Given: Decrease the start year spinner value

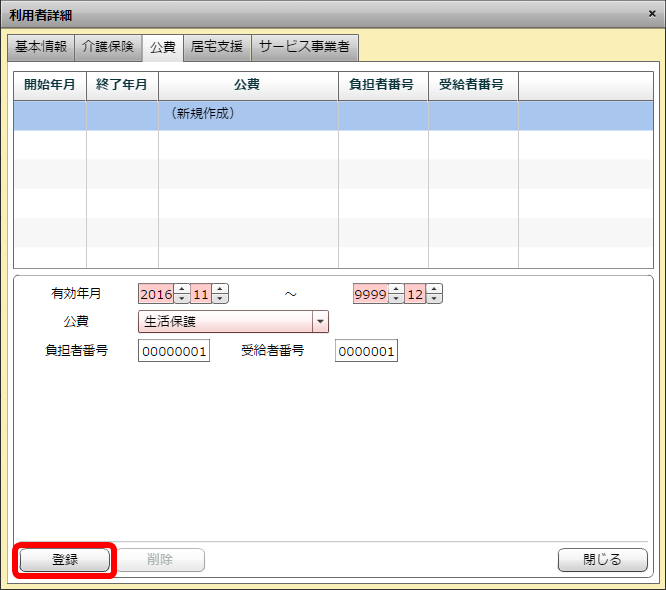Looking at the screenshot, I should (x=182, y=298).
